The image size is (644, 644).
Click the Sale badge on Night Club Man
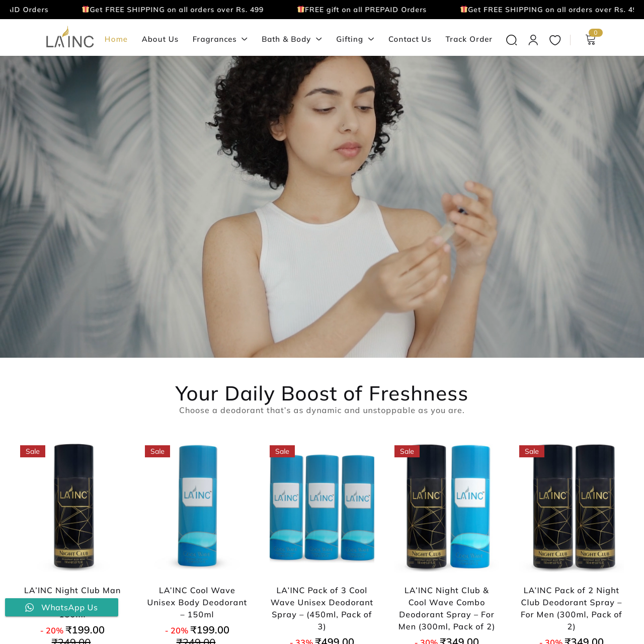[33, 451]
